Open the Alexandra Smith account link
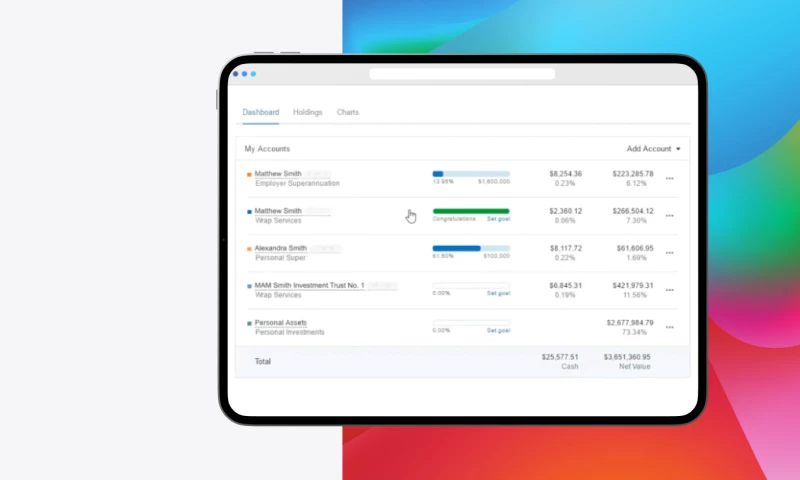 (x=281, y=248)
